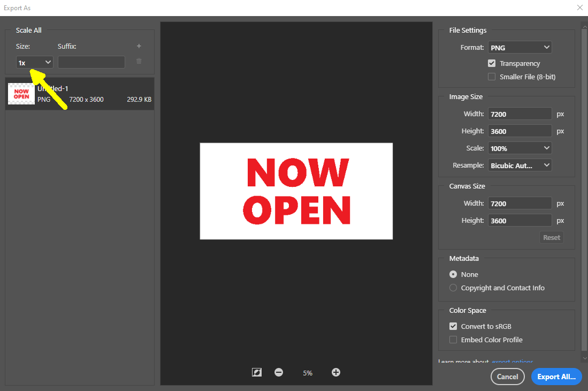The height and width of the screenshot is (391, 588).
Task: Uncheck Convert to sRGB
Action: 453,326
